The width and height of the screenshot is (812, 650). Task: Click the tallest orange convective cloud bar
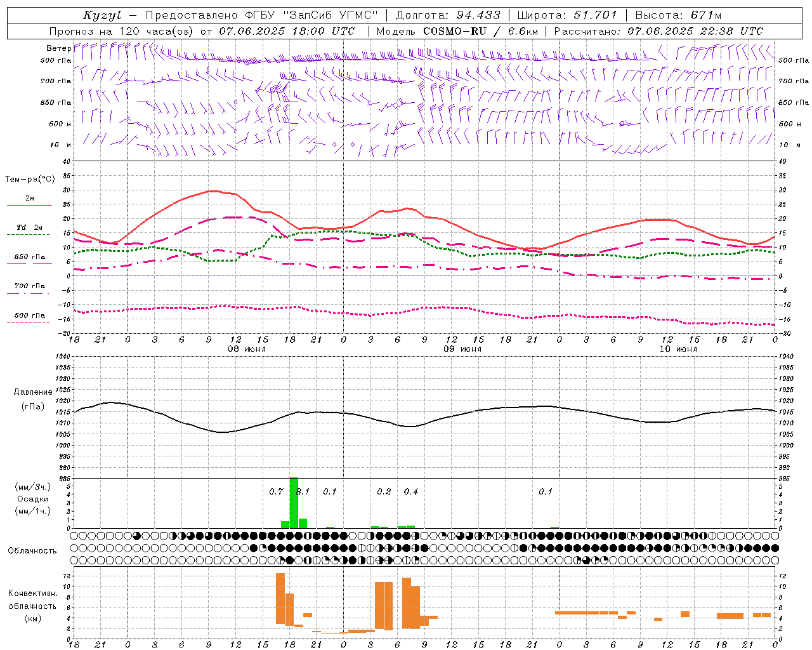click(x=280, y=599)
